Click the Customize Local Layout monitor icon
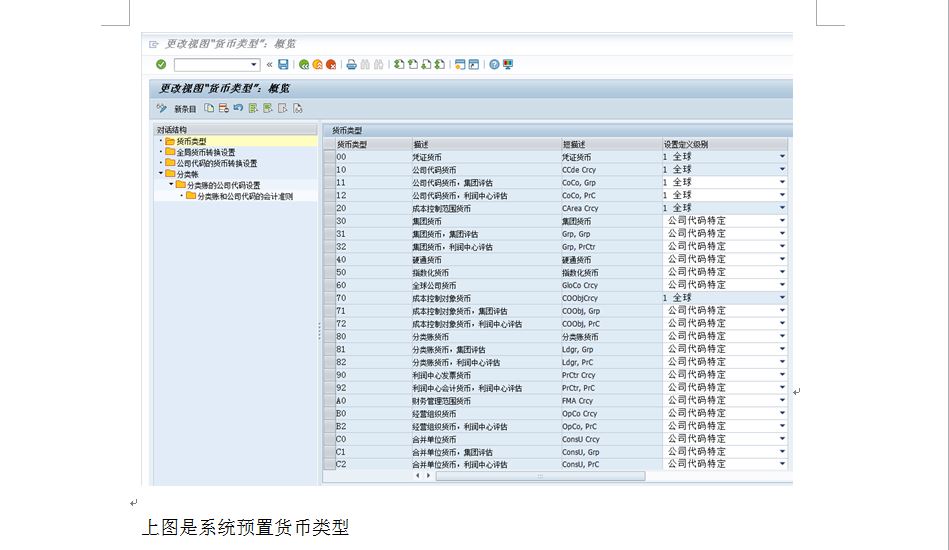949x550 pixels. (508, 64)
